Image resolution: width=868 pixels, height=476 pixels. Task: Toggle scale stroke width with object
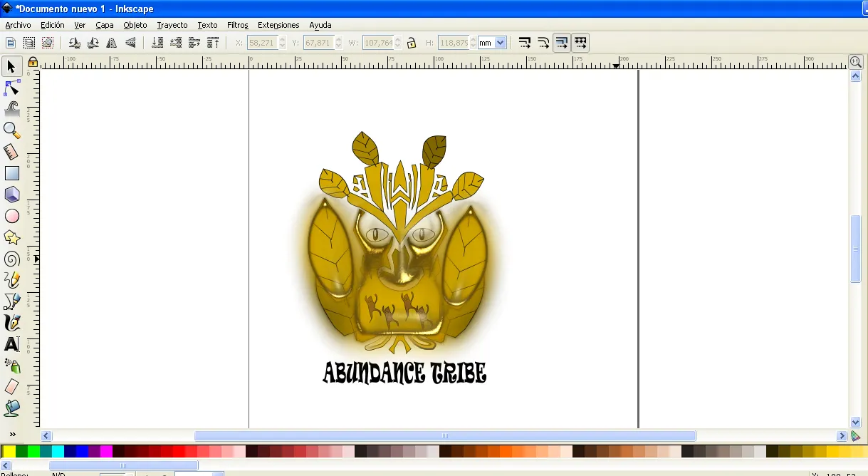click(525, 43)
